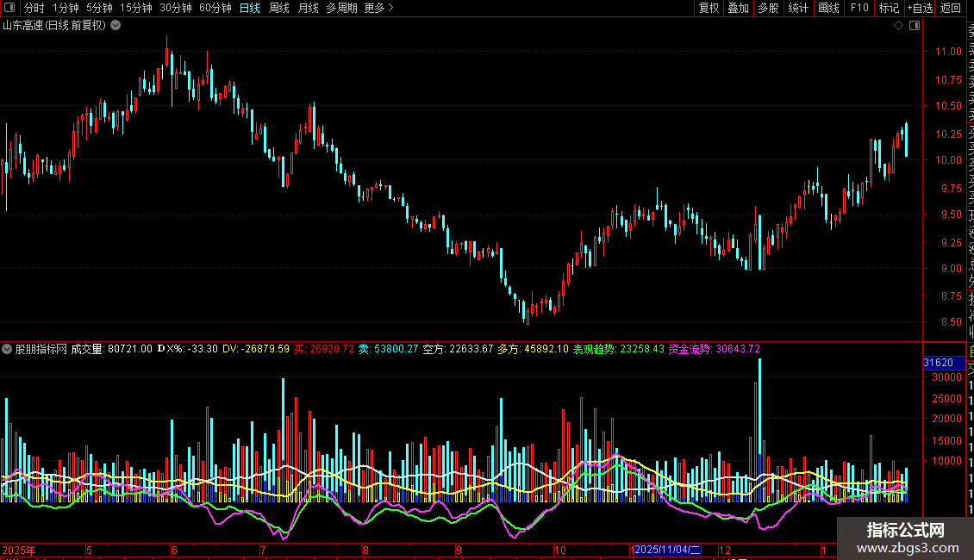This screenshot has width=974, height=560.
Task: Open the 更多 periods menu
Action: click(378, 8)
